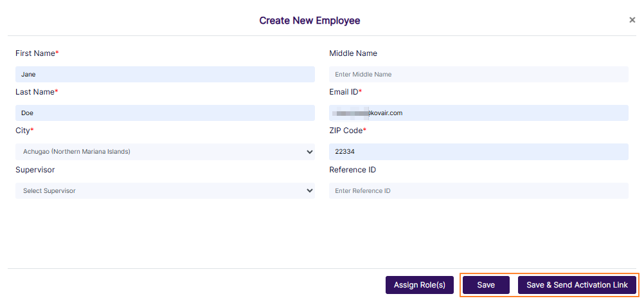Click the Middle Name label
The image size is (644, 303).
point(353,53)
